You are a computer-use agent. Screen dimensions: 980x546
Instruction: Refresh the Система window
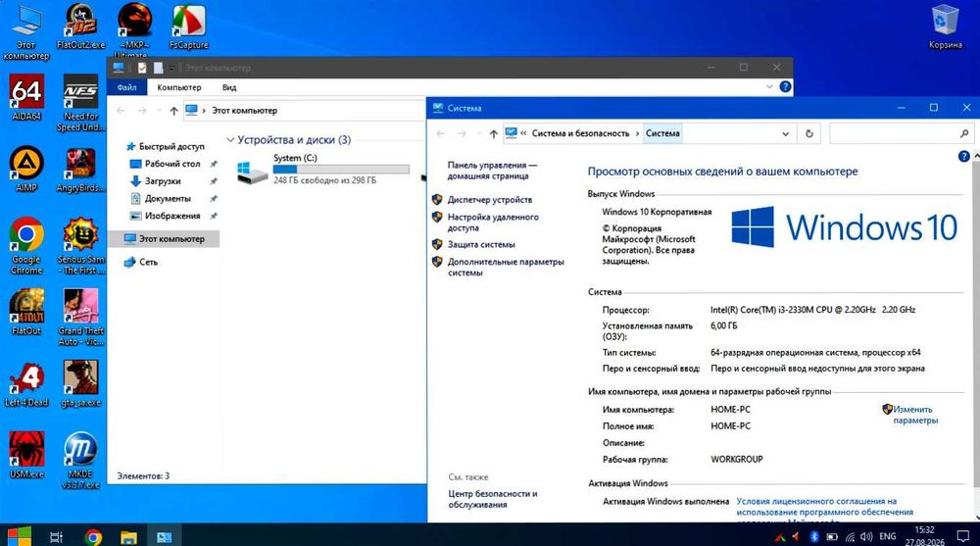pos(808,133)
